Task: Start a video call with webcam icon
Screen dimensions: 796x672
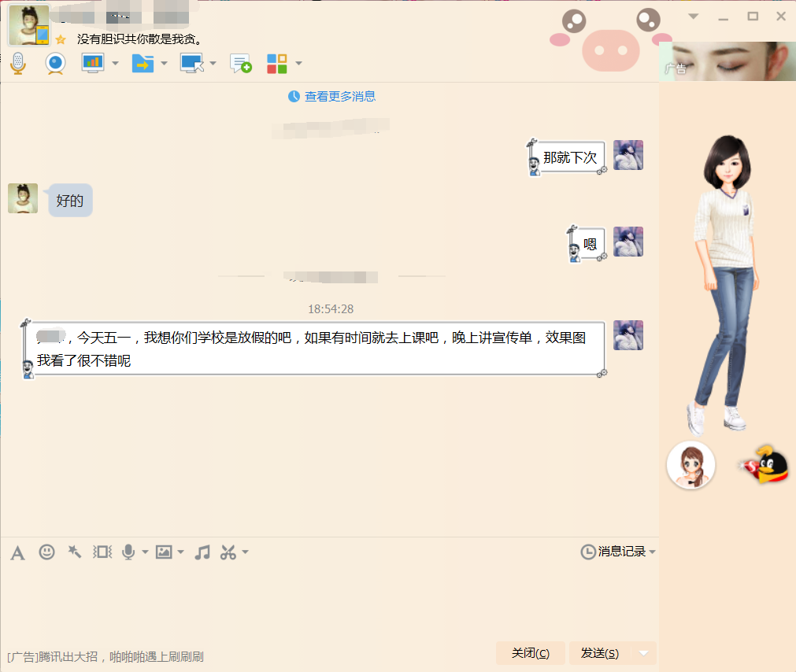Action: 55,63
